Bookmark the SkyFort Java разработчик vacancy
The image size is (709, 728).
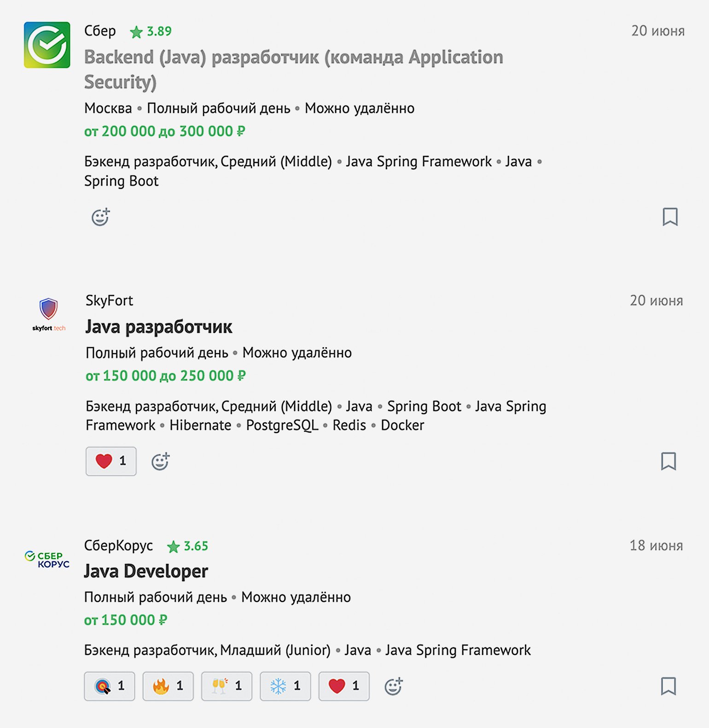click(668, 461)
